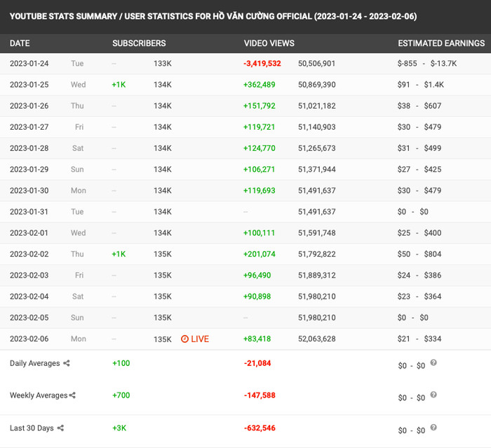The width and height of the screenshot is (491, 448).
Task: Click share icon next to Last 30 Days
Action: coord(60,428)
